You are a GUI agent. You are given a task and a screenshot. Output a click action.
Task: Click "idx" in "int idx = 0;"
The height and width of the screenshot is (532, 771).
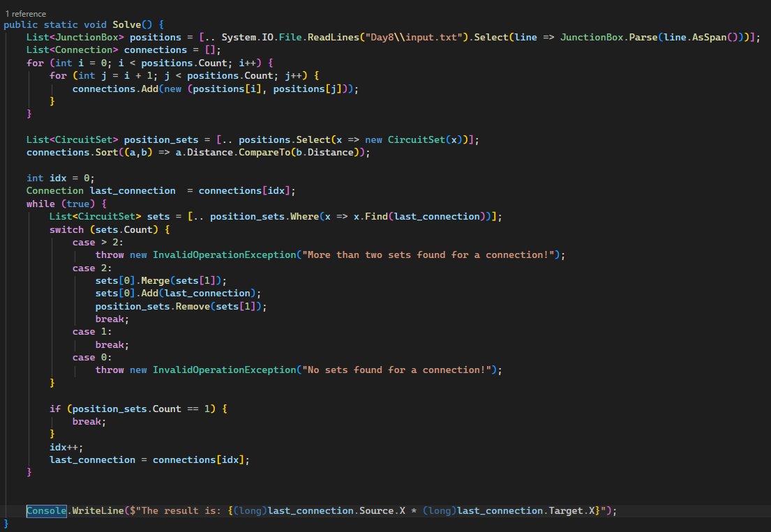click(x=58, y=178)
